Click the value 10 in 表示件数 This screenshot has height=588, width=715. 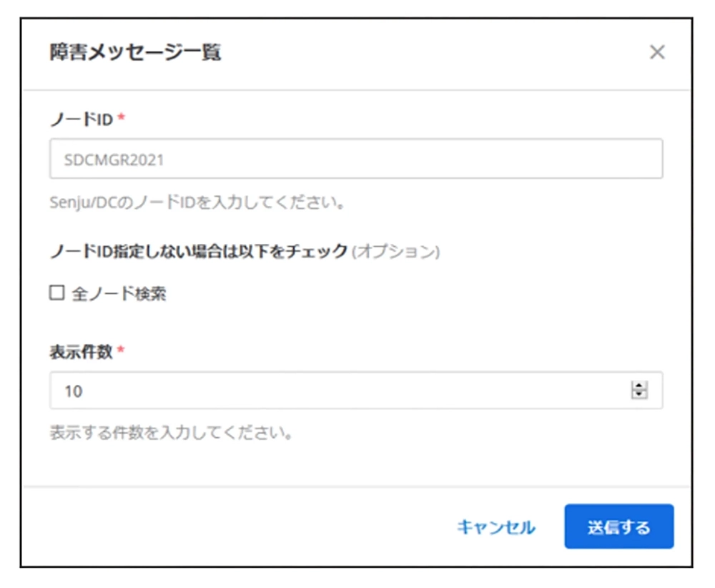74,391
